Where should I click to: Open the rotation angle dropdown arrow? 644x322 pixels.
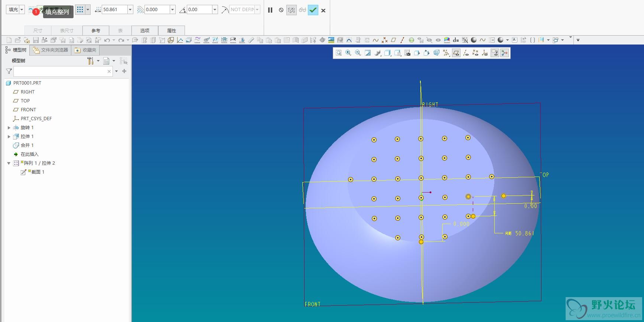215,10
